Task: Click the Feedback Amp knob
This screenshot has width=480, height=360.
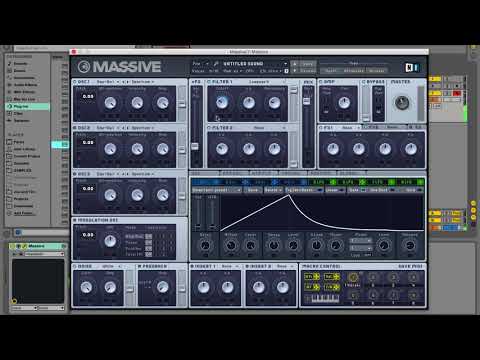Action: [163, 287]
